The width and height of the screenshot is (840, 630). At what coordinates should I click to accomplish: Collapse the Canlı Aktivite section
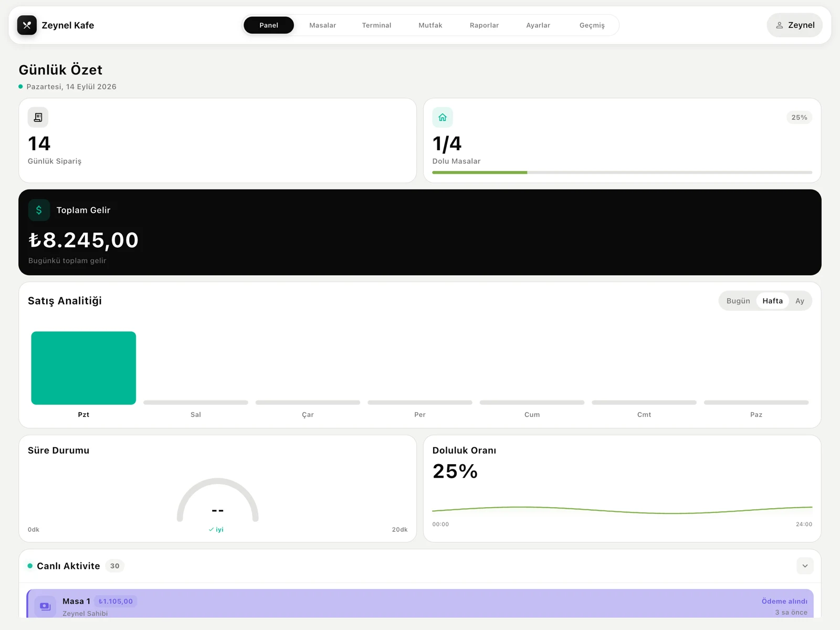805,566
